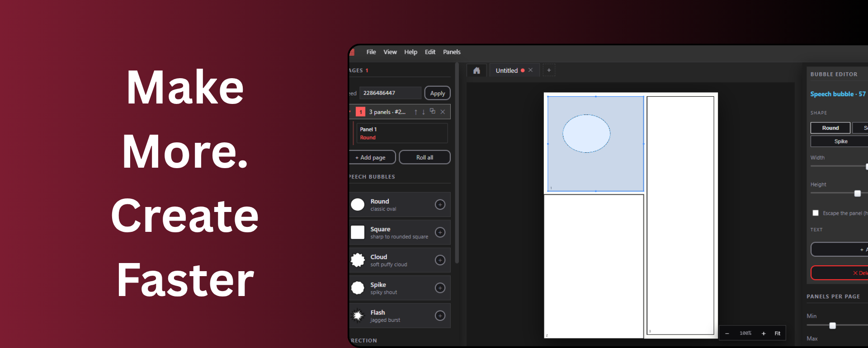Click the left sidebar vertical scrollbar

(457, 163)
